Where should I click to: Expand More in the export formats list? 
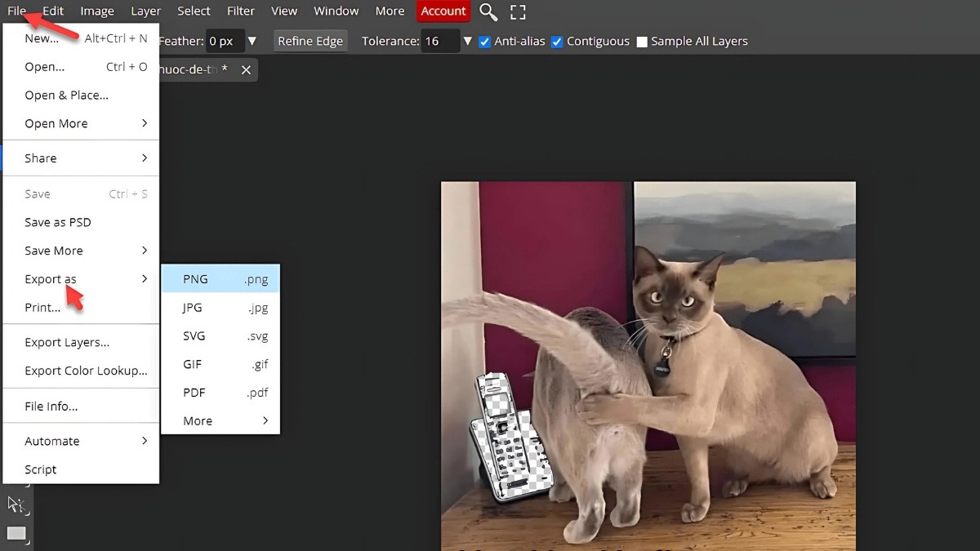click(220, 420)
